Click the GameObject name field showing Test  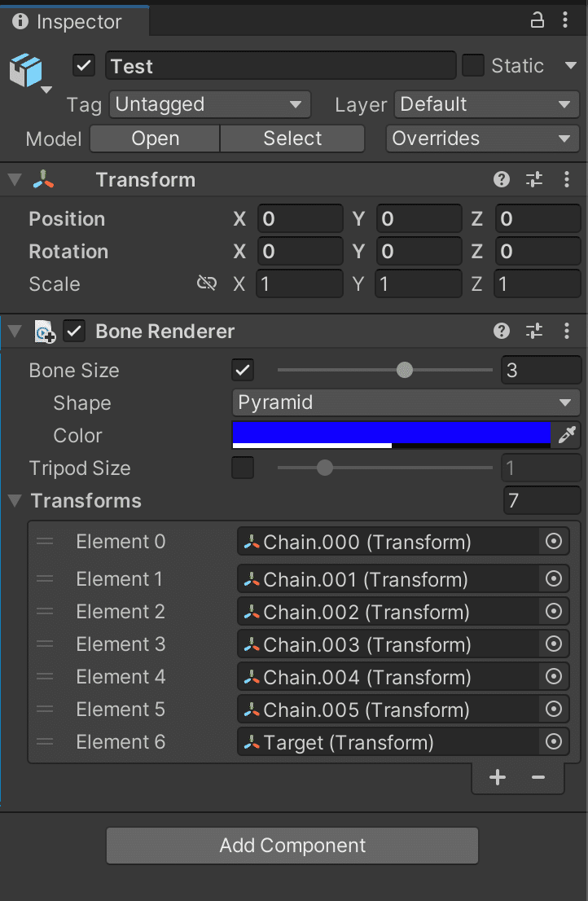click(280, 65)
